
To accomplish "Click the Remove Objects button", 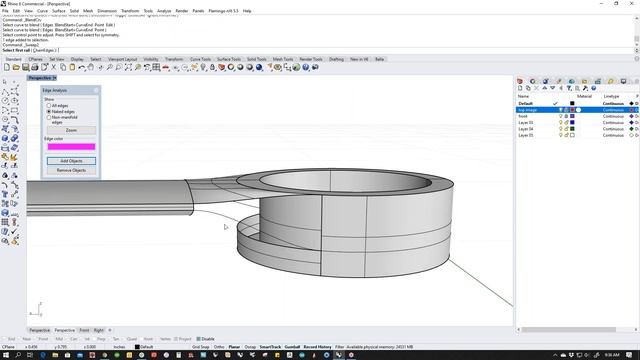I will coord(71,170).
